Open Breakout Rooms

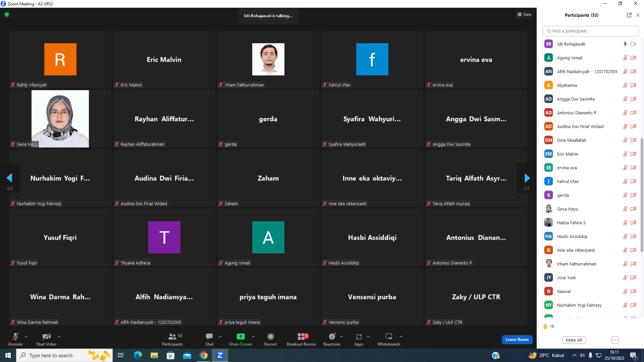[x=301, y=339]
